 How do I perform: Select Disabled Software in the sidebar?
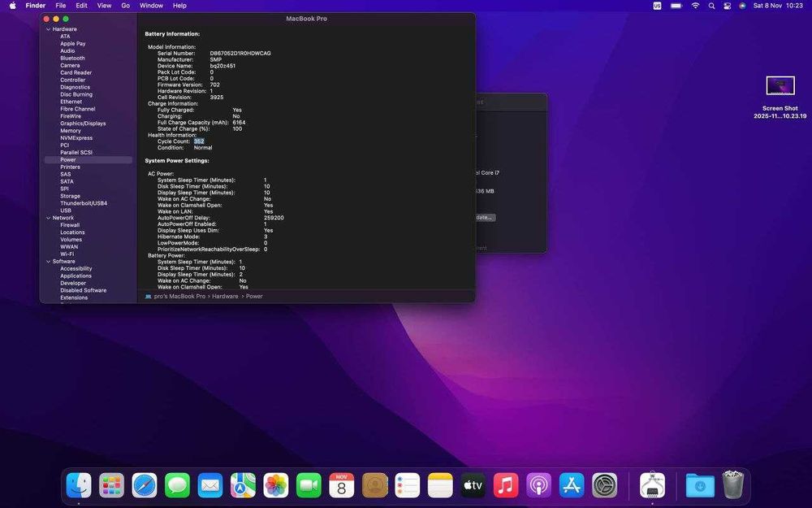tap(84, 291)
